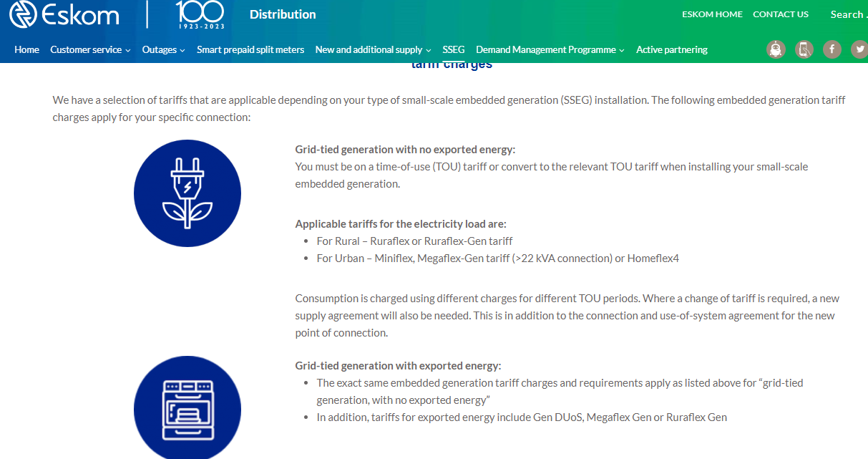This screenshot has height=459, width=868.
Task: Click the intro paragraph starting 'We have a selection'
Action: click(x=449, y=108)
